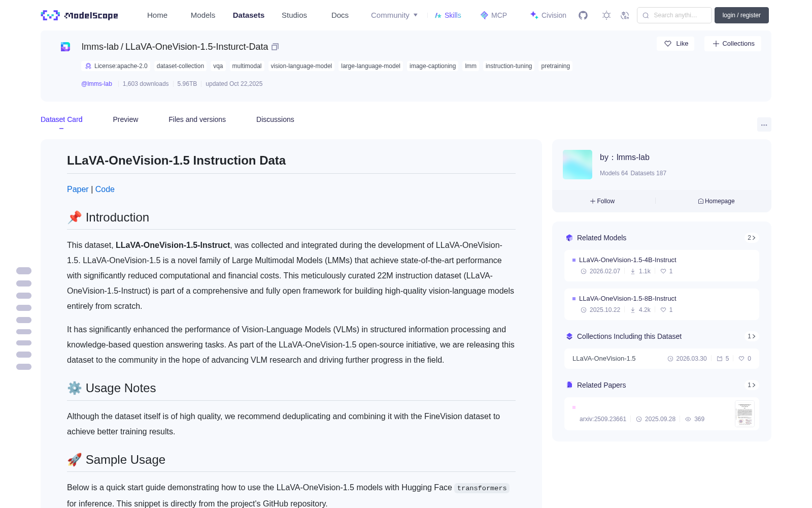Click the License:apache-2.0 tag
812x508 pixels.
[x=116, y=66]
